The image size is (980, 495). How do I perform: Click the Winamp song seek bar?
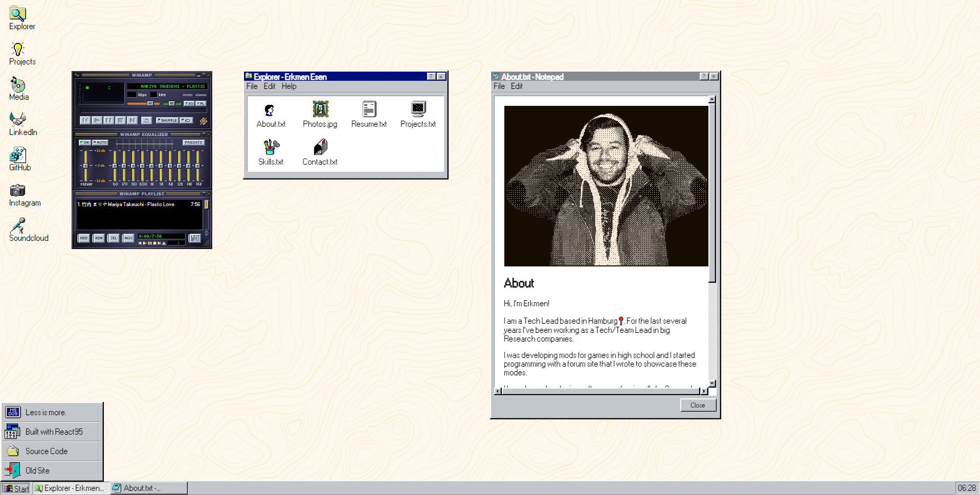(x=143, y=110)
